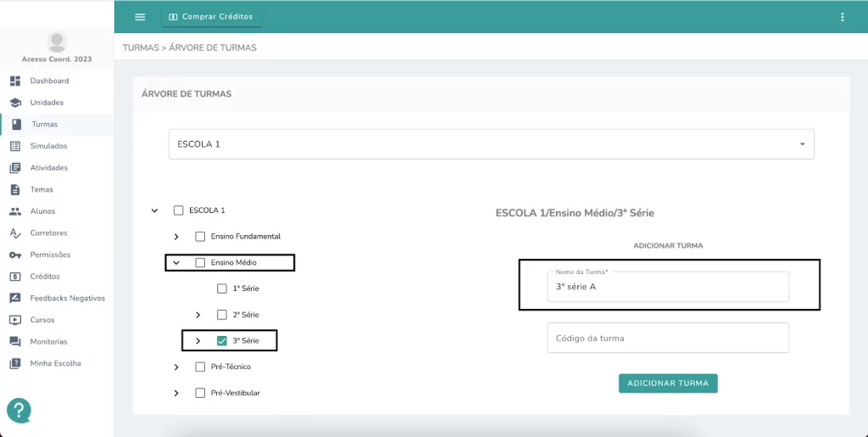Uncheck the 3ª Série checkbox
This screenshot has width=868, height=437.
pyautogui.click(x=222, y=340)
